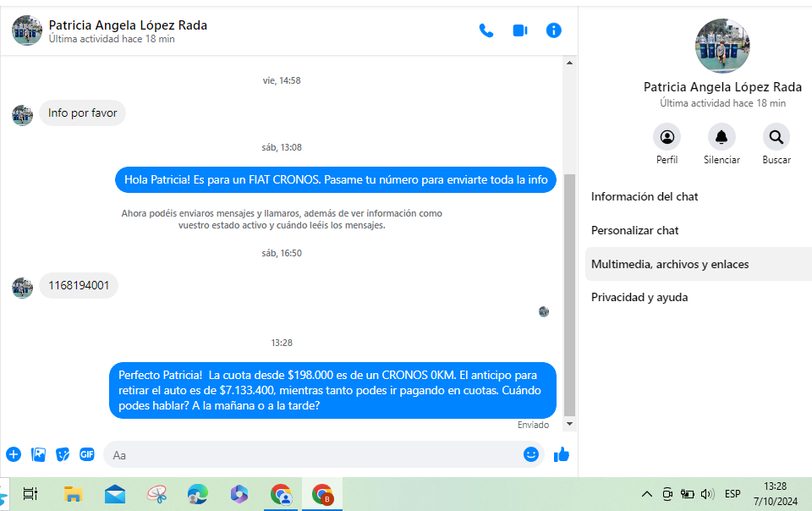This screenshot has width=812, height=511.
Task: Open Task View on the taskbar
Action: [30, 494]
